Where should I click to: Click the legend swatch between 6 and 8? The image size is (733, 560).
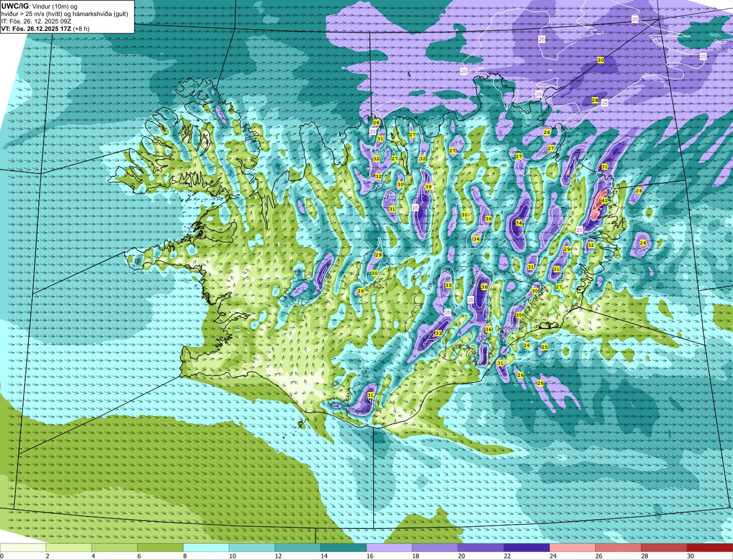click(160, 547)
